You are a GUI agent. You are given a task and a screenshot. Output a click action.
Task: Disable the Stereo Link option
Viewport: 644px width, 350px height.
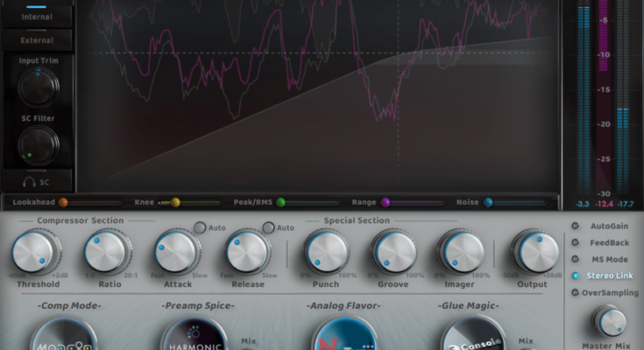coord(575,276)
